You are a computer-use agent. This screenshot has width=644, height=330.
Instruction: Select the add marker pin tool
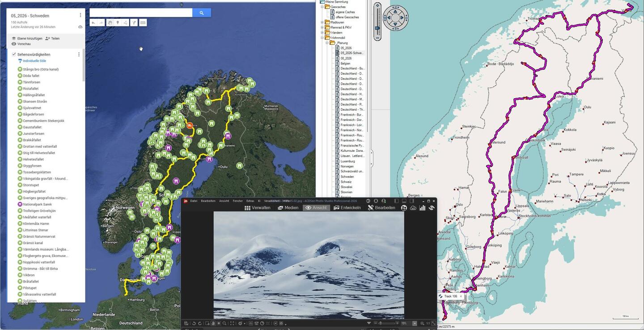coord(118,22)
